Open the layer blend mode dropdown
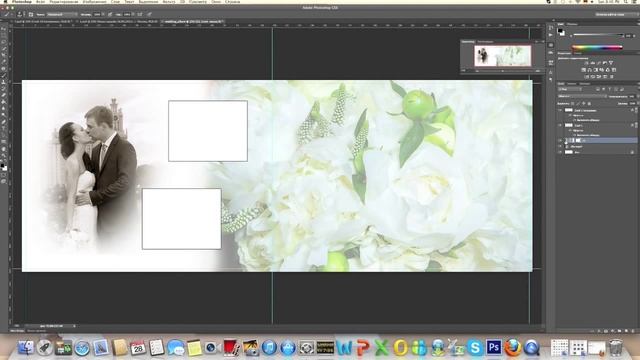Image resolution: width=640 pixels, height=360 pixels. point(582,96)
